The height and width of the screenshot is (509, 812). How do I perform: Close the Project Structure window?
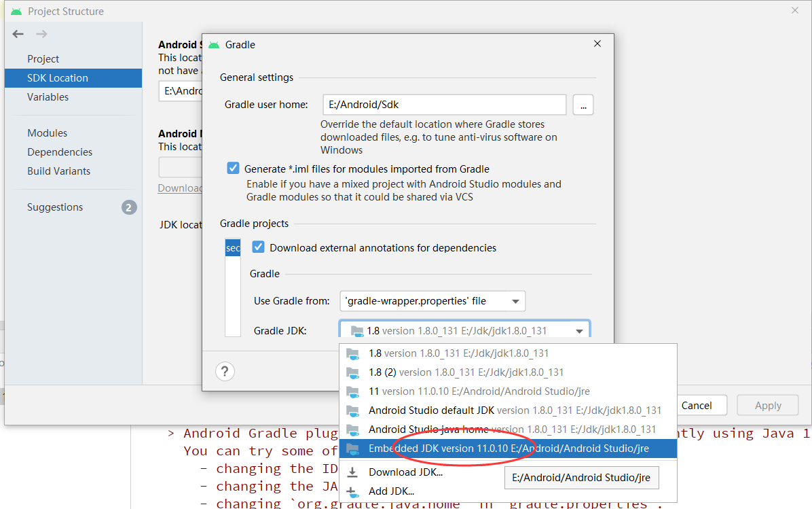[795, 10]
